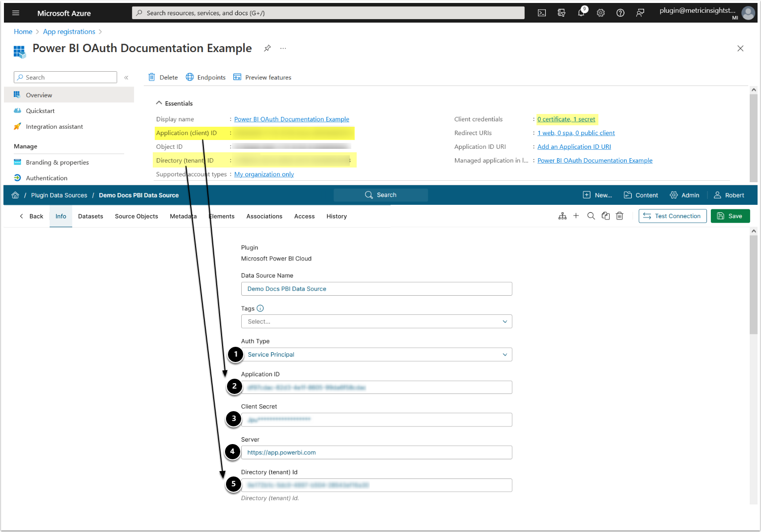761x532 pixels.
Task: Switch to the History tab
Action: click(337, 216)
